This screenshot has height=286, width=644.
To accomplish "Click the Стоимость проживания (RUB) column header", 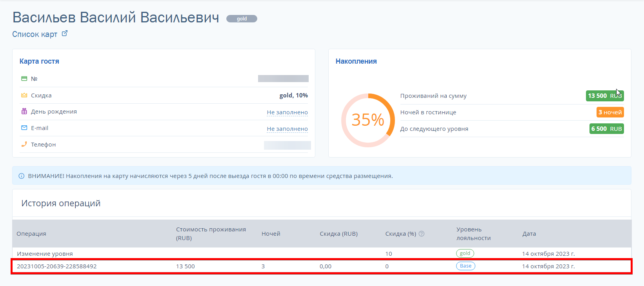I will click(x=211, y=234).
